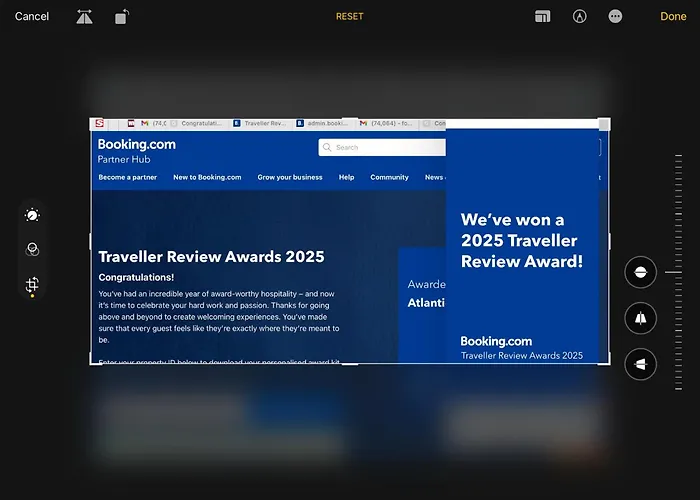
Task: Open the aspect ratio options
Action: pyautogui.click(x=543, y=17)
